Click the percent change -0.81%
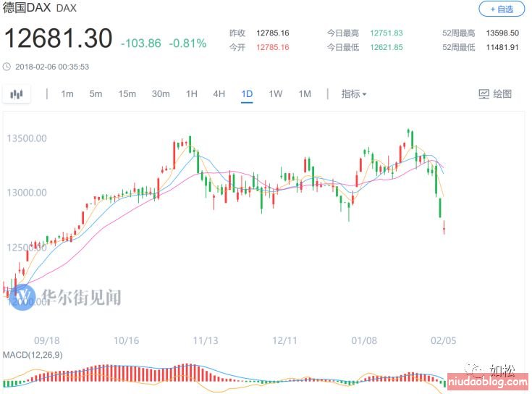Screen dimensions: 532x394 point(187,43)
